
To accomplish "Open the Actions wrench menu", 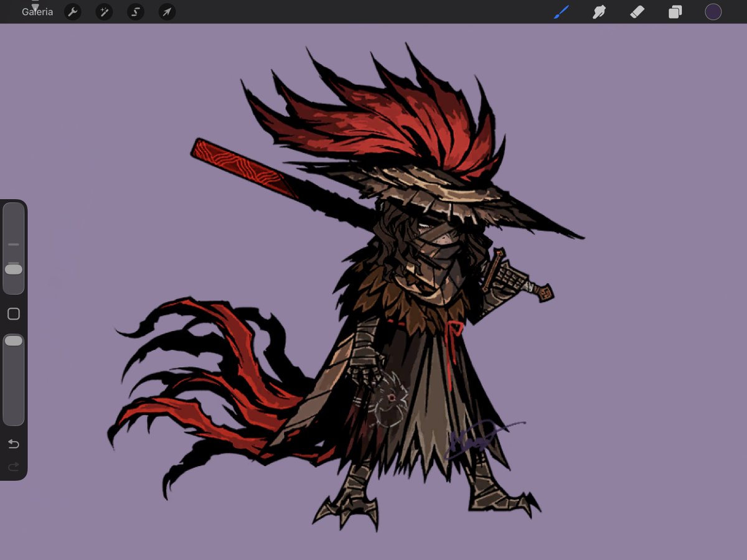I will 73,12.
